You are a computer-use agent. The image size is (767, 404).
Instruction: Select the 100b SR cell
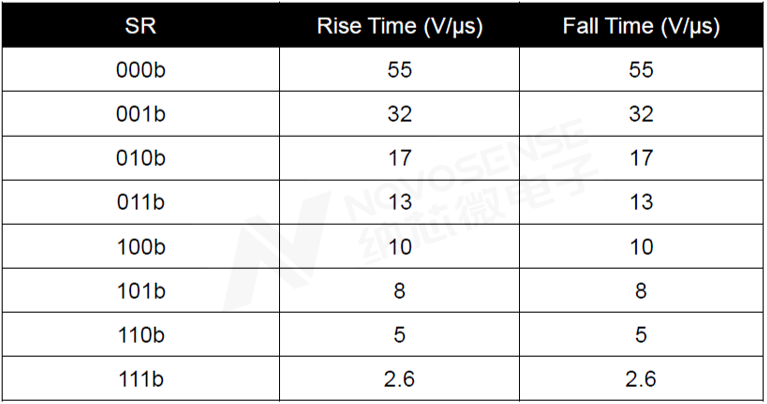point(141,247)
